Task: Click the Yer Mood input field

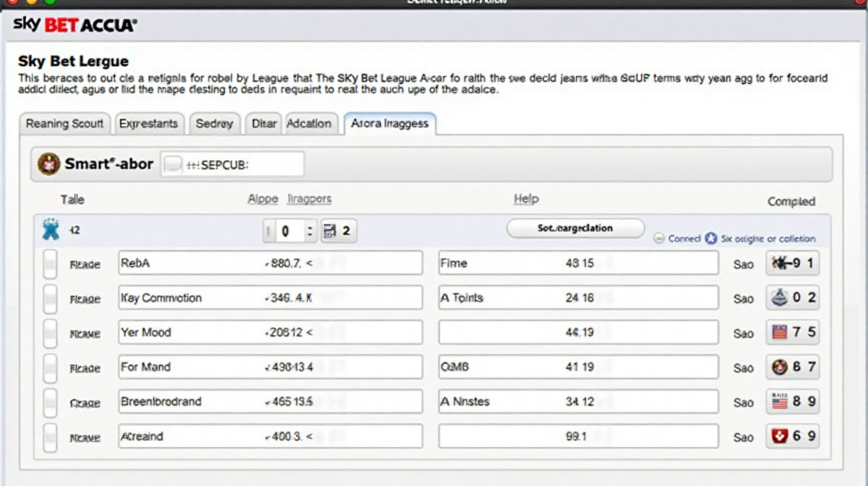Action: point(271,332)
